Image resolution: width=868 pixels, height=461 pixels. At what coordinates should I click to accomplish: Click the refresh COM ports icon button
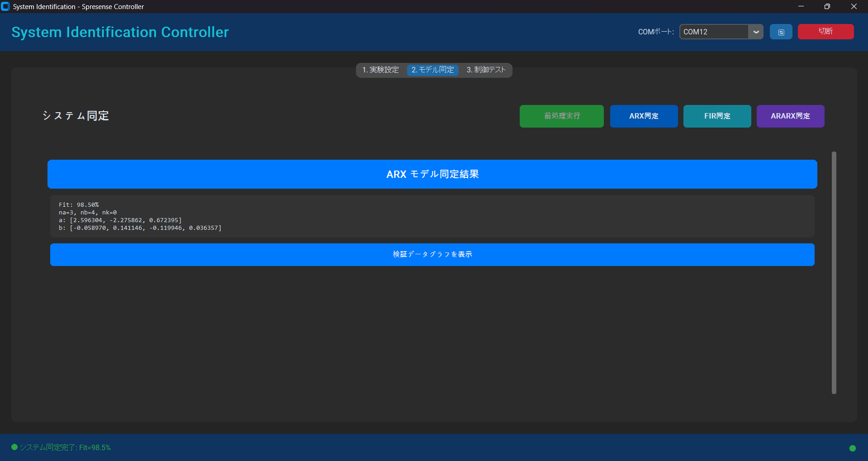[x=781, y=32]
